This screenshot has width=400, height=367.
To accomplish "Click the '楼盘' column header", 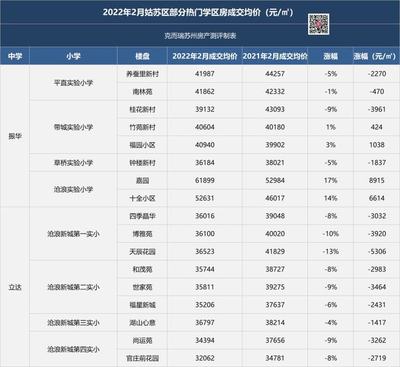I will (142, 56).
